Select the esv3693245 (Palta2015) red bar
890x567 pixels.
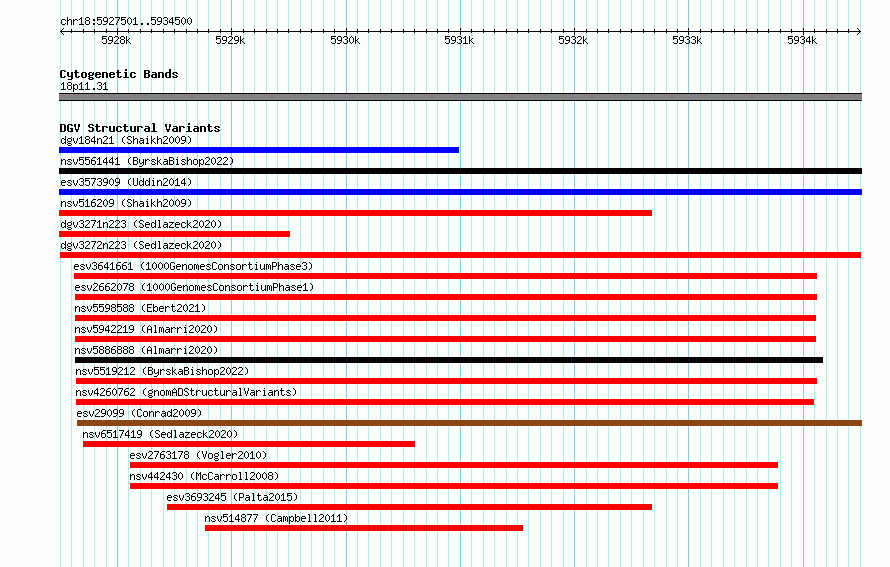tap(409, 507)
